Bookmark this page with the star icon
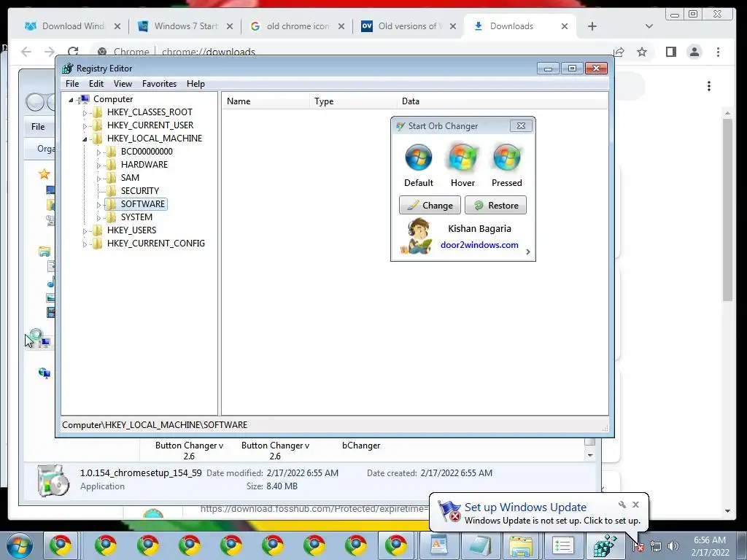The width and height of the screenshot is (747, 560). coord(642,52)
